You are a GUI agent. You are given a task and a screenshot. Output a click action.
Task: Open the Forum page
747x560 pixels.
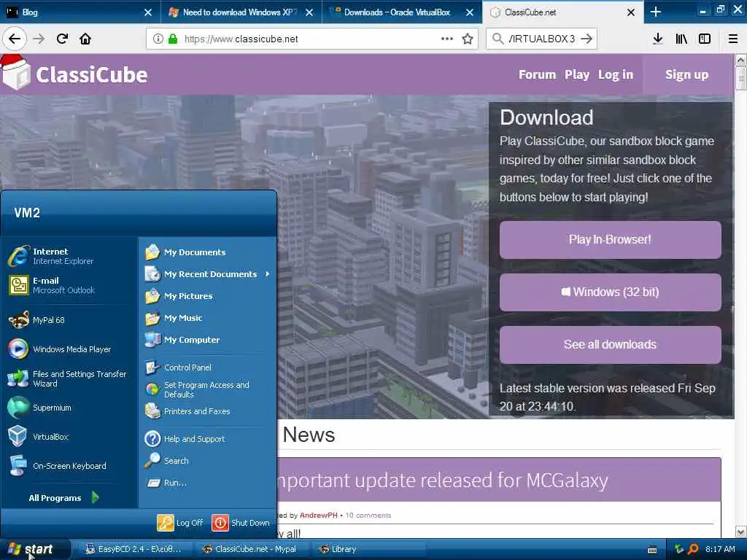click(537, 75)
